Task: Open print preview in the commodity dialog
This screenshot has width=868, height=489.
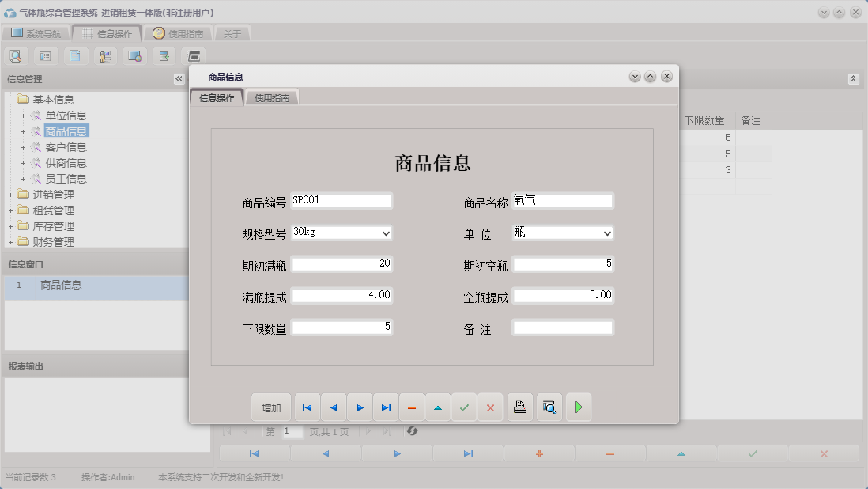Action: point(549,407)
